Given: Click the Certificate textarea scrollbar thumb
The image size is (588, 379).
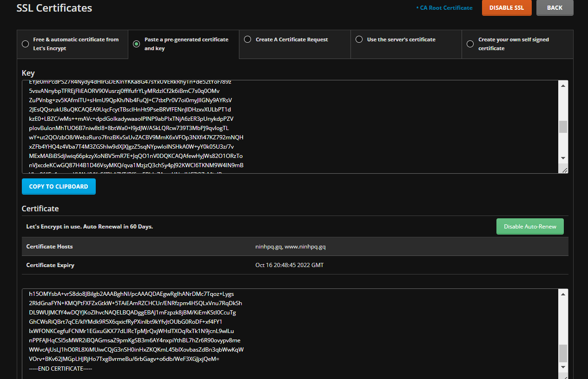Looking at the screenshot, I should point(563,353).
